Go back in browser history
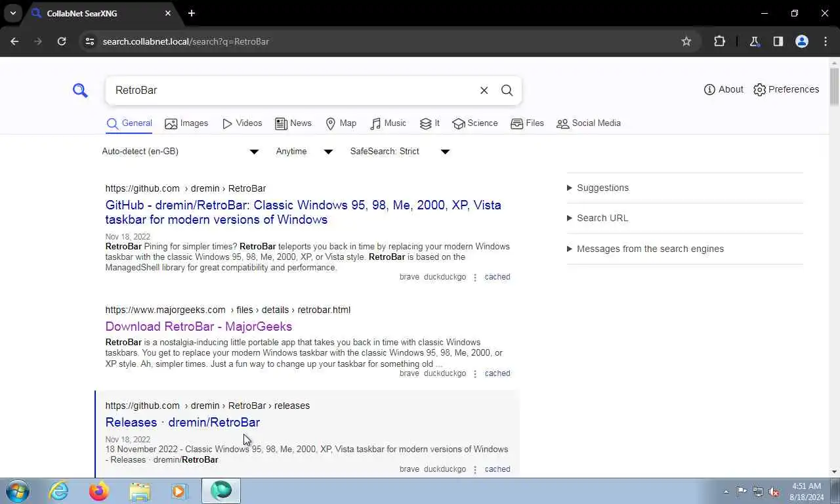840x504 pixels. point(14,41)
